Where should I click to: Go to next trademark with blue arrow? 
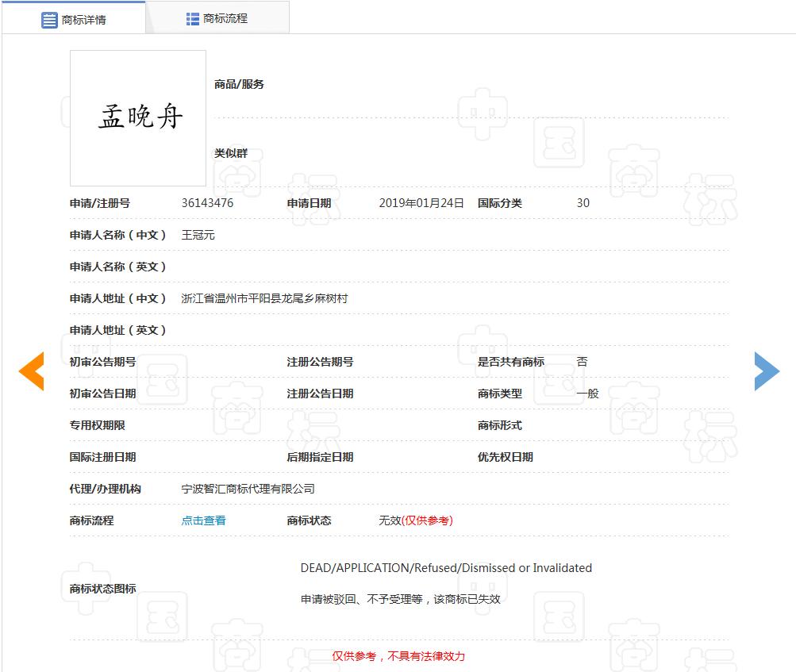tap(766, 371)
